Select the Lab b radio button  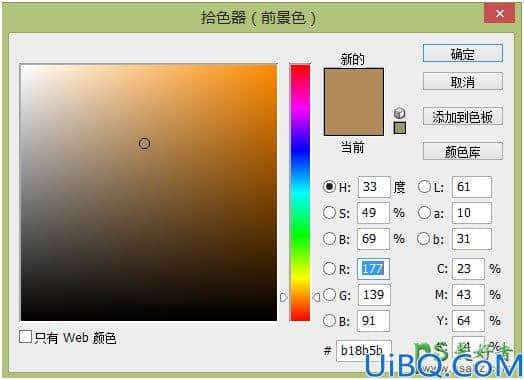424,238
